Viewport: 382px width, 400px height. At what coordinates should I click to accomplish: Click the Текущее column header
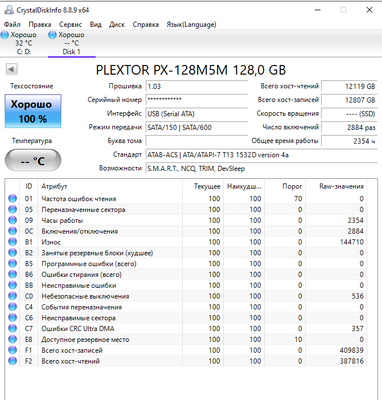202,186
